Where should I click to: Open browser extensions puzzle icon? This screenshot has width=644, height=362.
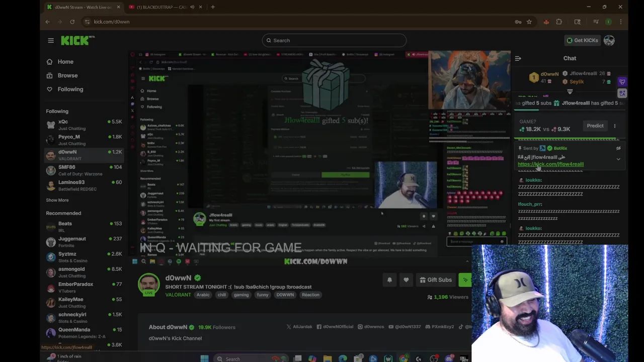559,22
